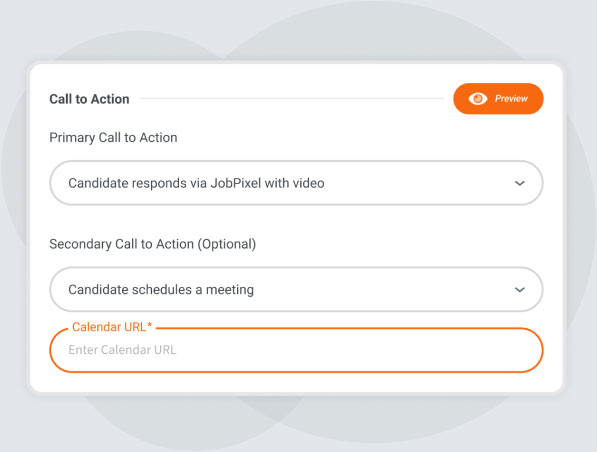This screenshot has width=597, height=452.
Task: Focus the Calendar URL input field
Action: pyautogui.click(x=296, y=350)
